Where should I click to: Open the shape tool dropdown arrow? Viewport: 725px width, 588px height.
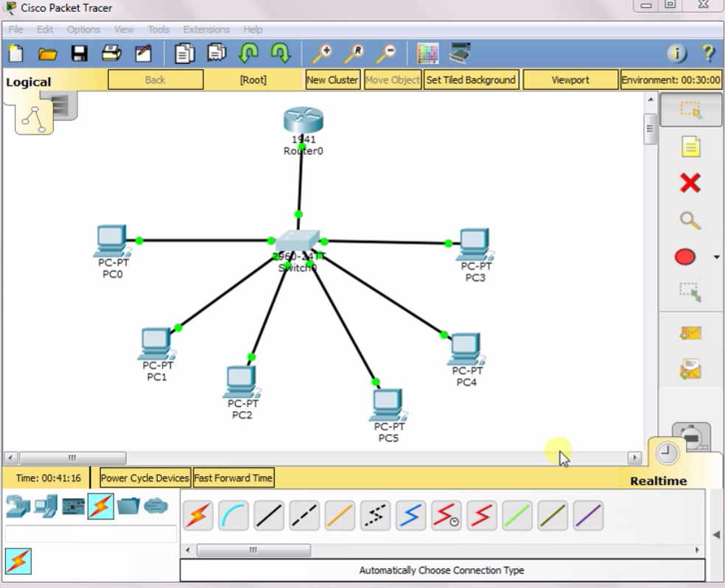click(716, 257)
